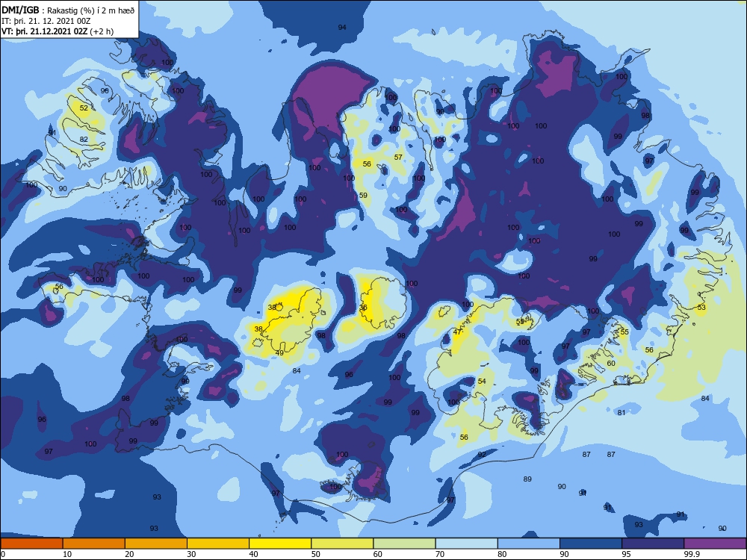Select the 20–30 amber legend swatch
This screenshot has height=560, width=747.
tap(156, 544)
